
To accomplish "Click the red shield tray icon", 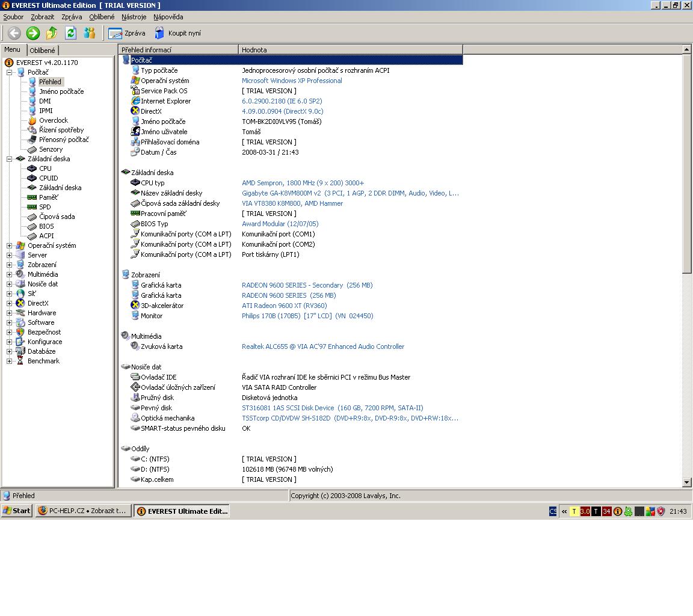I will (661, 511).
